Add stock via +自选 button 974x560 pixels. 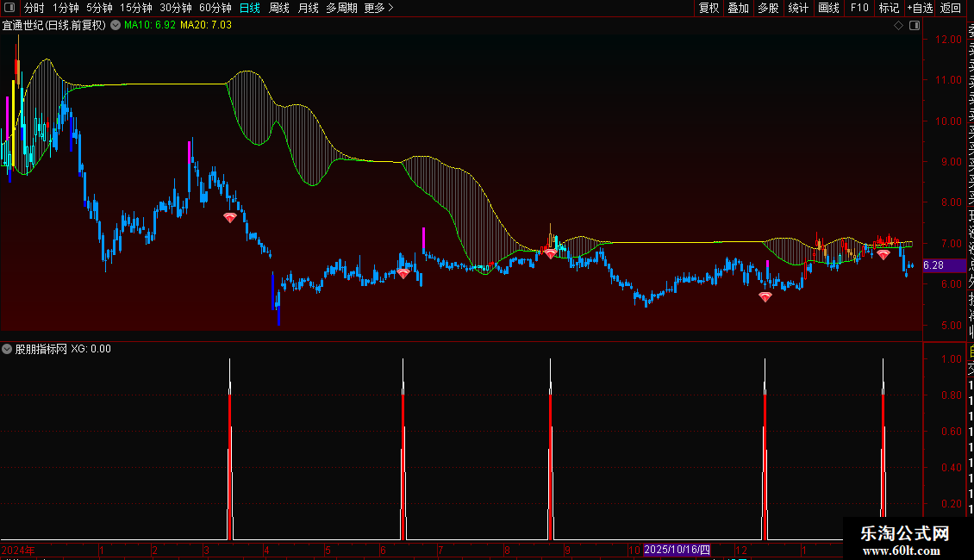(x=920, y=8)
